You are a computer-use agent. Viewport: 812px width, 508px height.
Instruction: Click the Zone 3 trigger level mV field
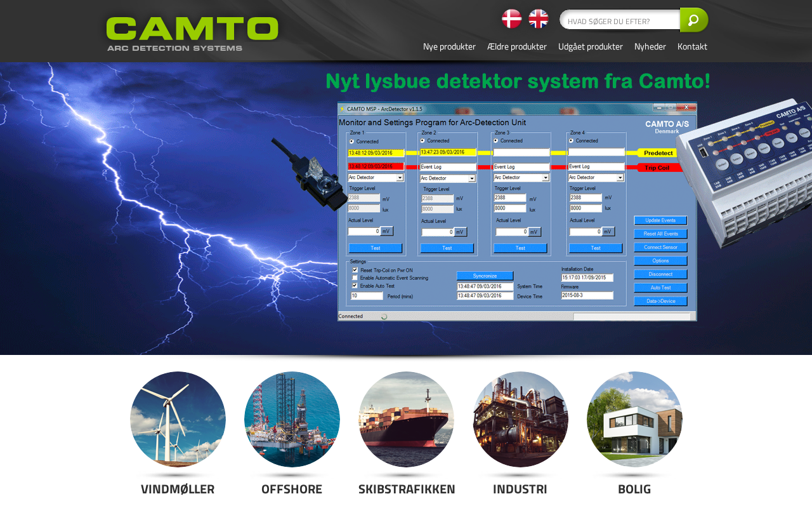[x=509, y=198]
